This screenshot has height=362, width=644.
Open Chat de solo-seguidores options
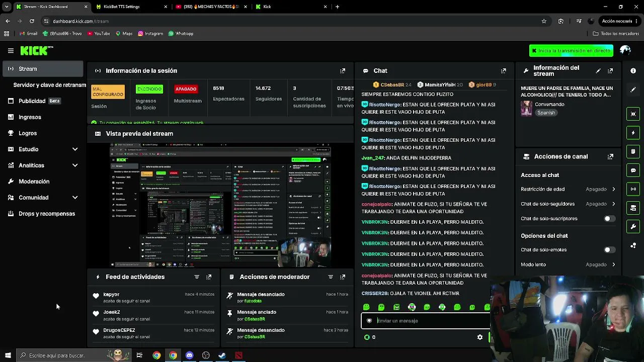[x=569, y=204]
